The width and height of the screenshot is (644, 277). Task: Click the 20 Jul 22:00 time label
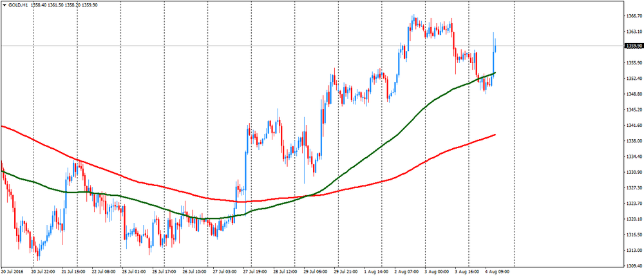pos(43,272)
